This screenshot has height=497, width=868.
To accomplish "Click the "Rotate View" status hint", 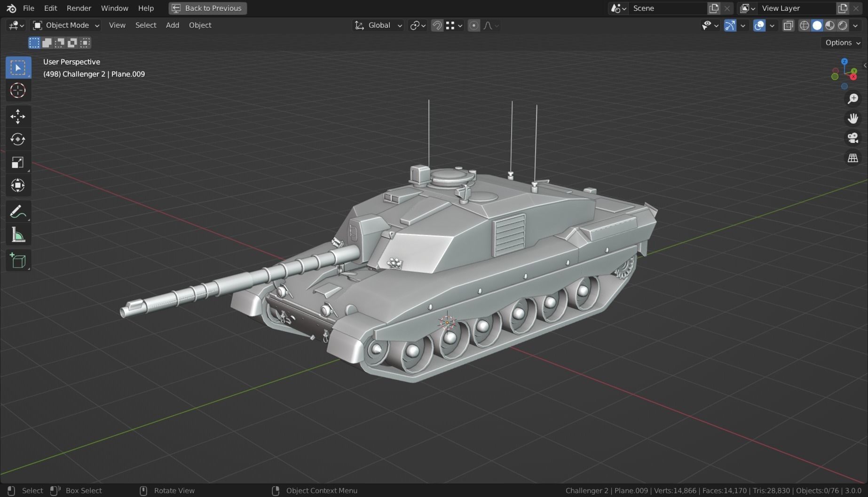I will click(x=174, y=490).
